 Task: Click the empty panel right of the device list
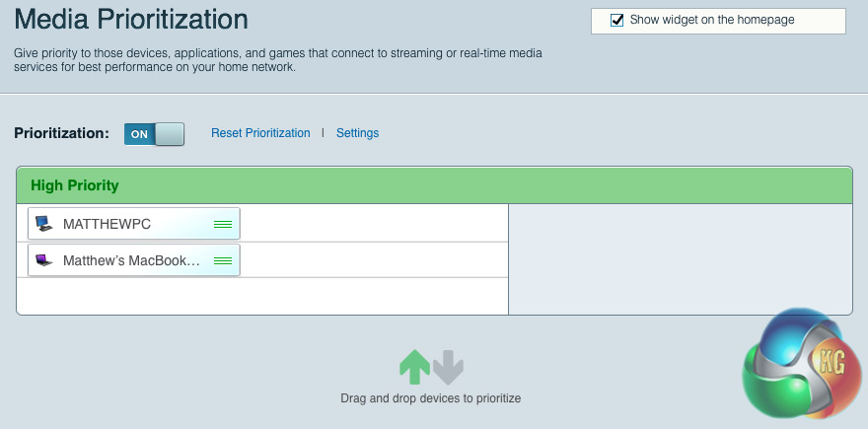(x=680, y=258)
